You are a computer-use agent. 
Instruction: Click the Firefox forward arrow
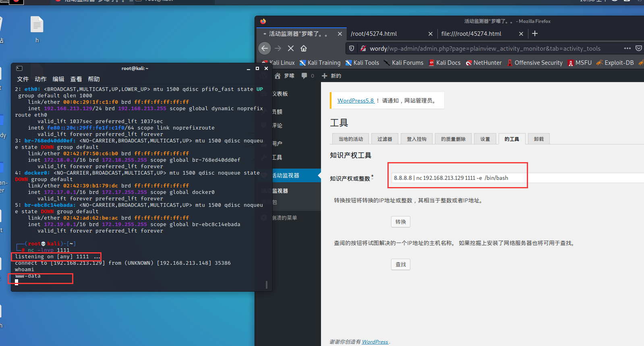pos(278,48)
